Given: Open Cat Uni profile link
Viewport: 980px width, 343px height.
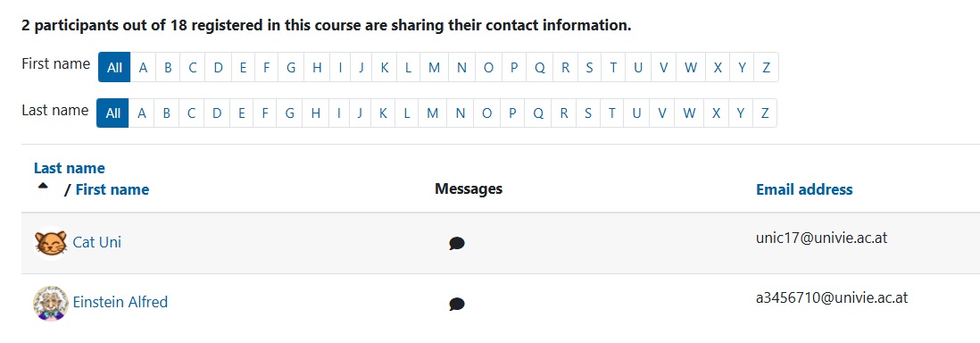Looking at the screenshot, I should coord(97,242).
